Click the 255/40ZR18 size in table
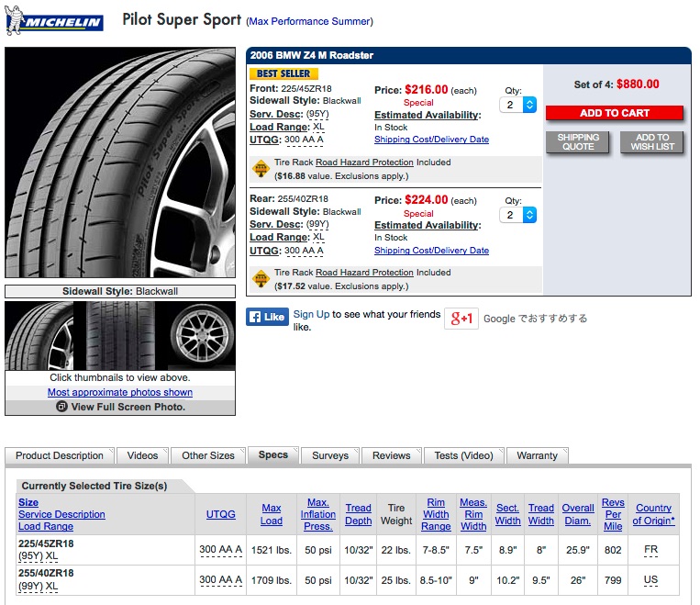The image size is (700, 605). coord(46,573)
